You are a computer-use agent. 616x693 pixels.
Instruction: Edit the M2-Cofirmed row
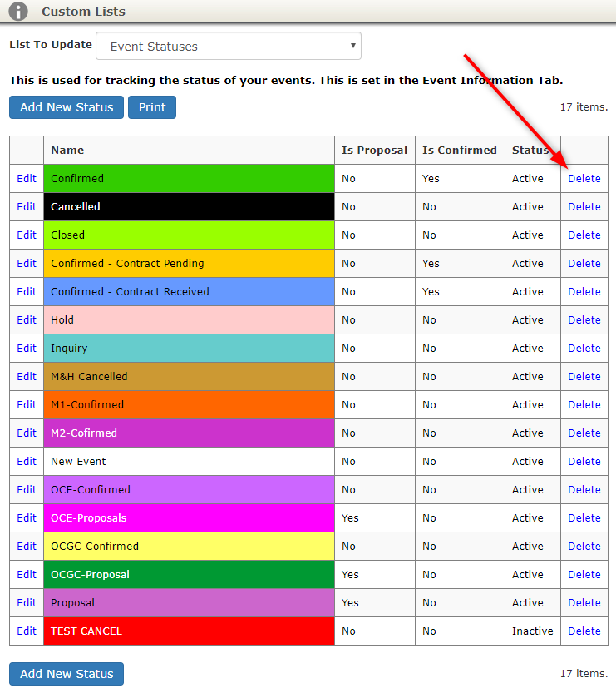point(27,433)
